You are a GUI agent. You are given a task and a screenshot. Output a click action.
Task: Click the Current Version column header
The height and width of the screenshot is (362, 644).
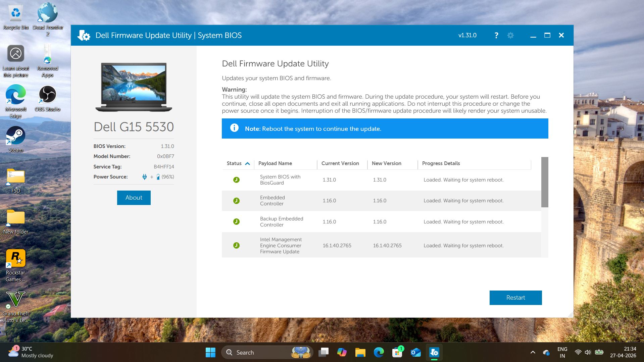(340, 163)
